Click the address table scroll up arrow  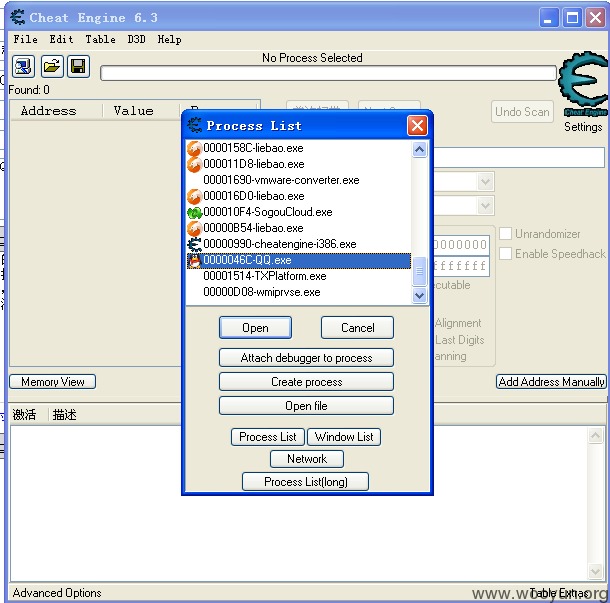click(x=596, y=435)
